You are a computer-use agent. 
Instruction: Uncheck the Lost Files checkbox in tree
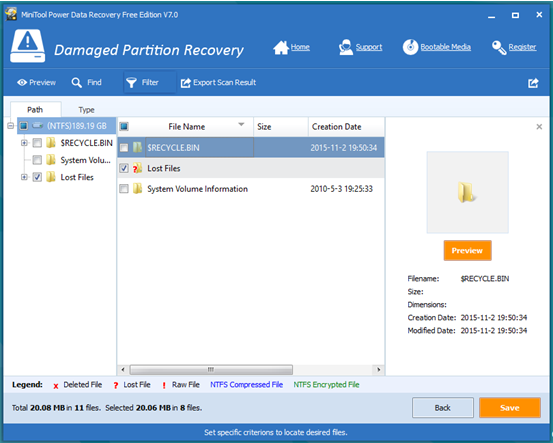[x=37, y=177]
